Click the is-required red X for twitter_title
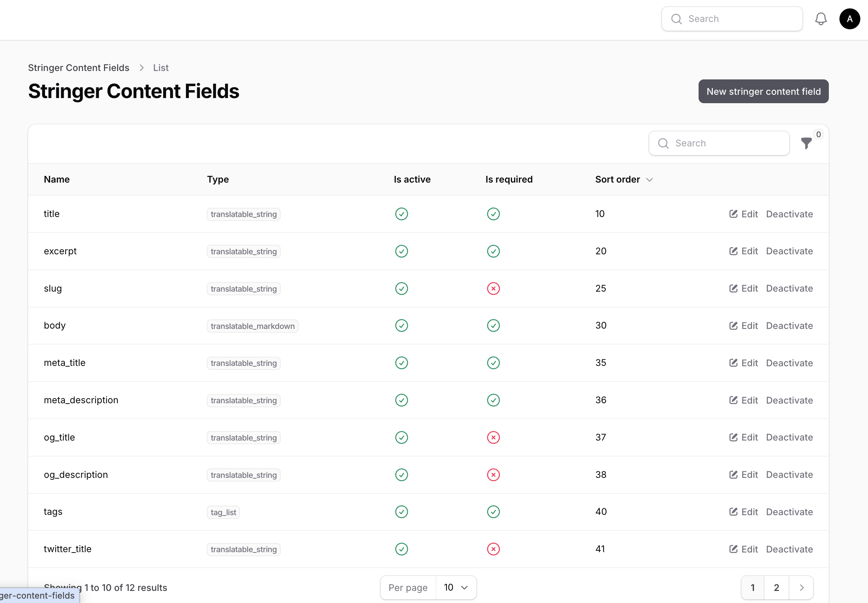Viewport: 868px width, 603px height. click(x=493, y=549)
